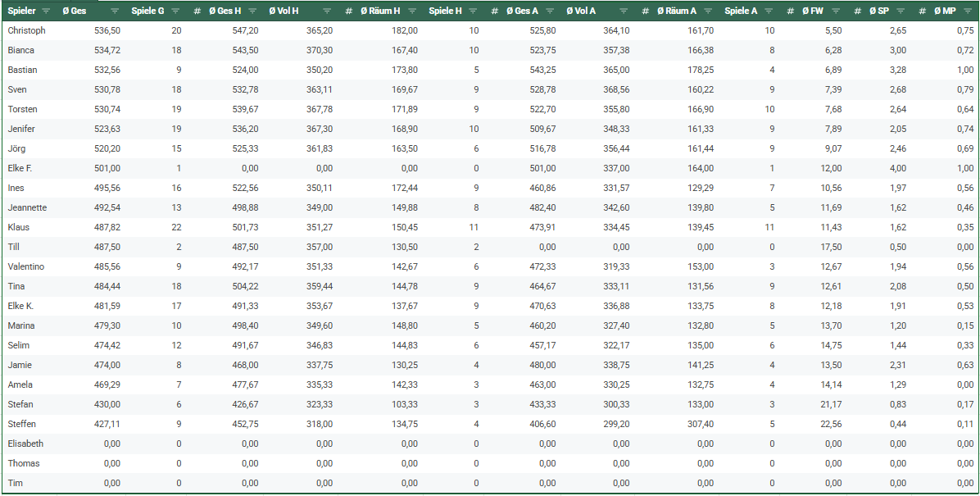Image resolution: width=980 pixels, height=496 pixels.
Task: Sort by the Ø FW header label
Action: (x=812, y=11)
